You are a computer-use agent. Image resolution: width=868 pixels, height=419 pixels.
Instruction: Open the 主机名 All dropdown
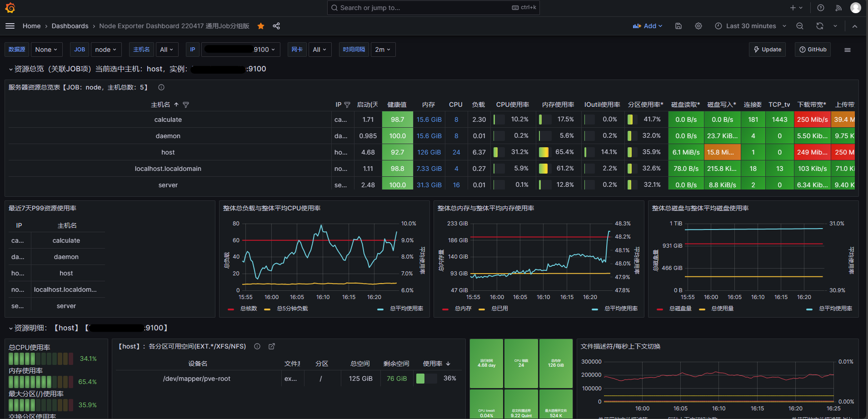tap(167, 50)
